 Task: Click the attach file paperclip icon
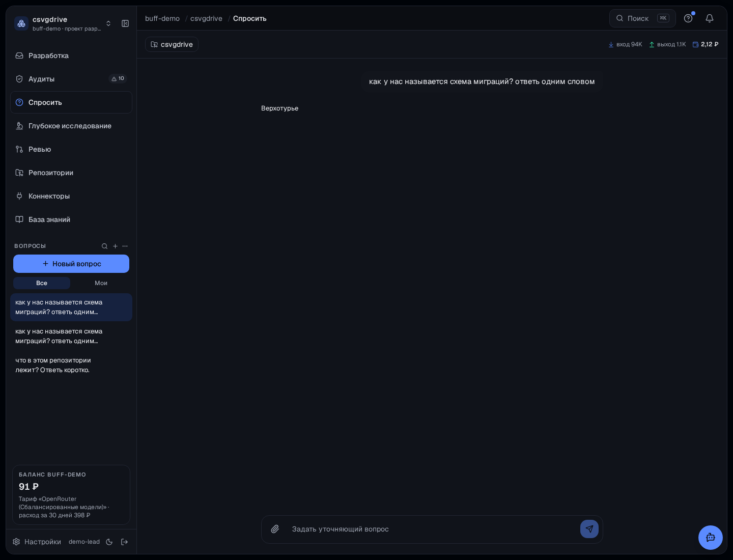pos(275,529)
